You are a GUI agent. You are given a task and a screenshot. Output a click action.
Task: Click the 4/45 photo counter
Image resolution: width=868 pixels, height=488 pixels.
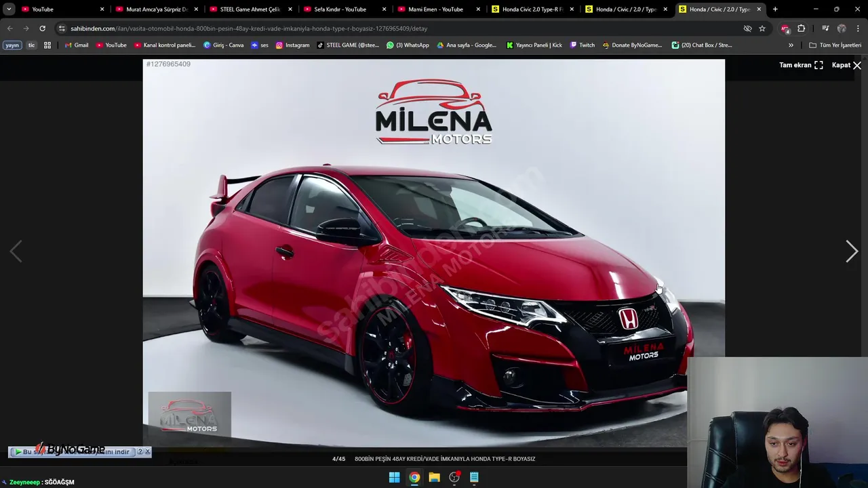(x=338, y=459)
